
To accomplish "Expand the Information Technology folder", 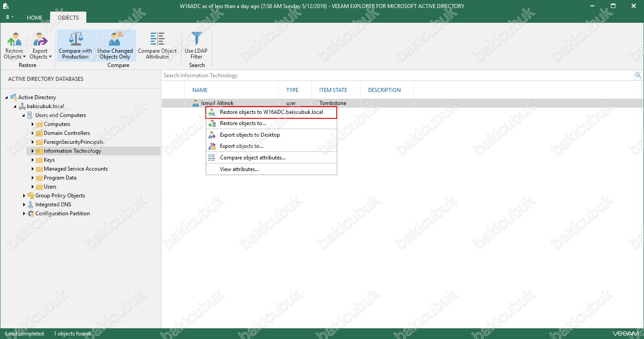I will pos(33,151).
